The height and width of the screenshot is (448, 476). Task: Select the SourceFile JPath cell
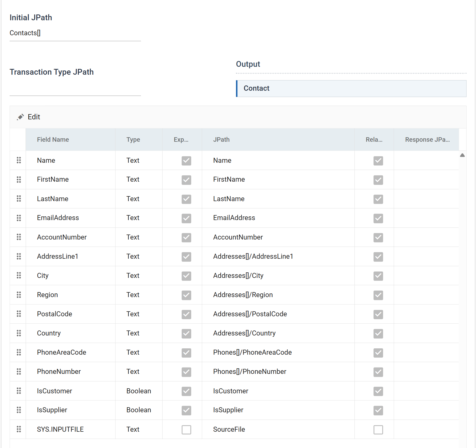tap(278, 429)
